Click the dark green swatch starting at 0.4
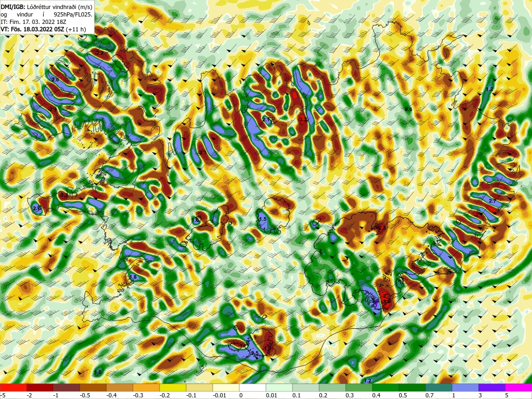The width and height of the screenshot is (532, 399). [386, 387]
